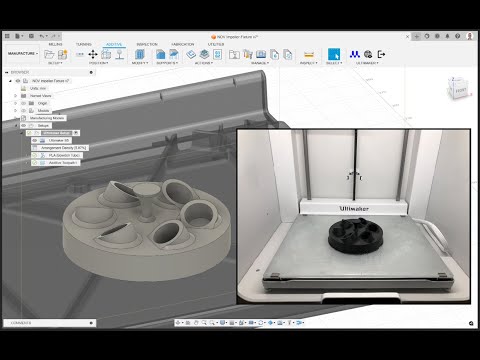This screenshot has width=480, height=360.
Task: Click the active-setup radio marker on the setup row
Action: (x=76, y=133)
